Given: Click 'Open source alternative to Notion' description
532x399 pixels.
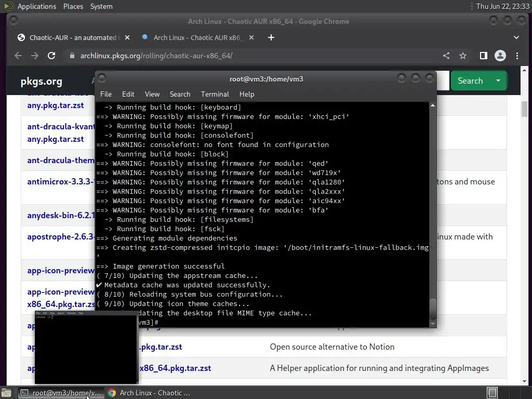Looking at the screenshot, I should (x=332, y=347).
